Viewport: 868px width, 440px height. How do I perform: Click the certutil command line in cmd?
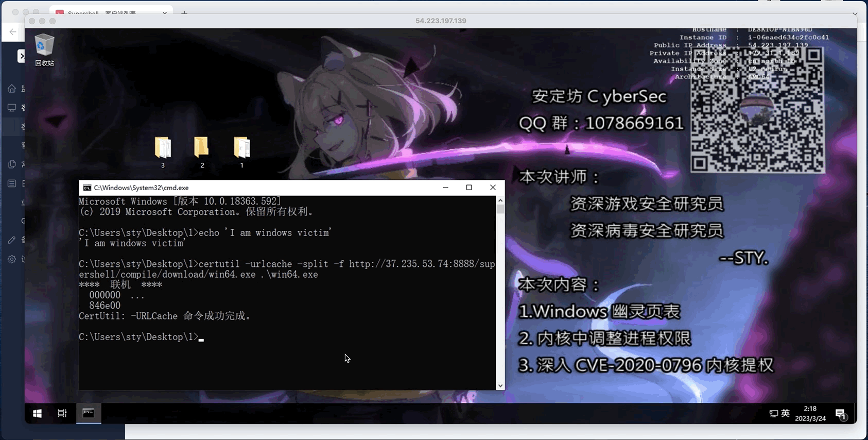(287, 269)
